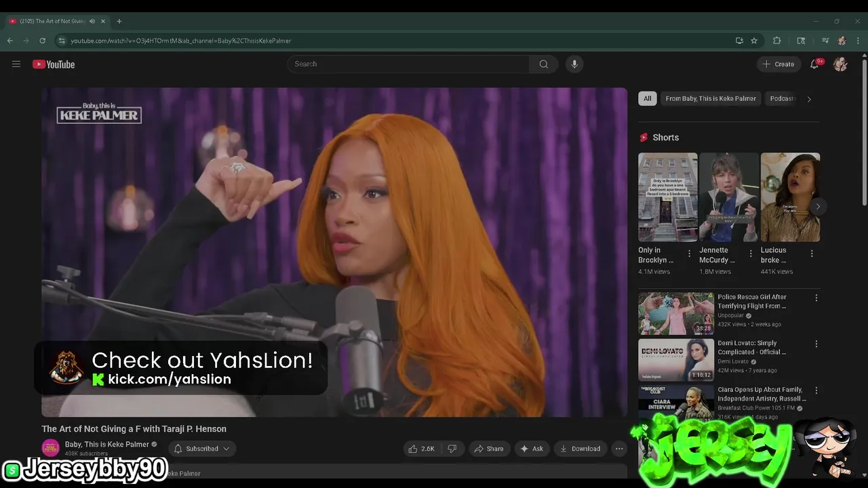
Task: Play the Lucius broke short thumbnail
Action: (x=790, y=197)
